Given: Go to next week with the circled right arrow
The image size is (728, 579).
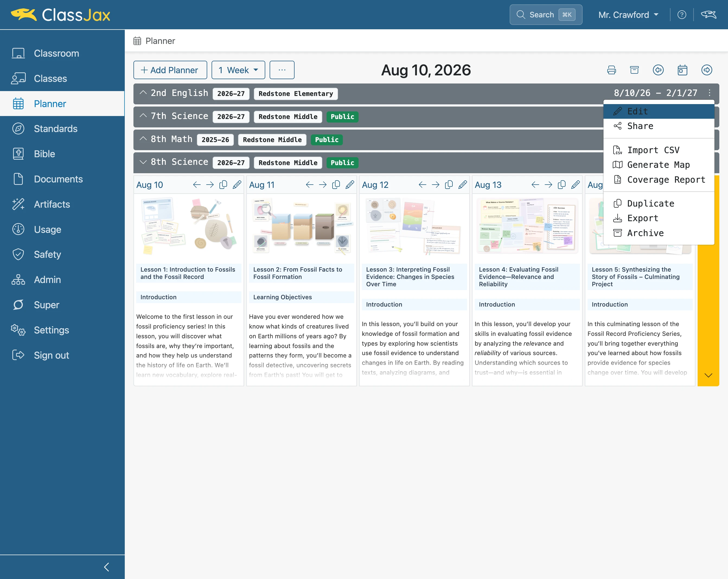Looking at the screenshot, I should point(707,70).
